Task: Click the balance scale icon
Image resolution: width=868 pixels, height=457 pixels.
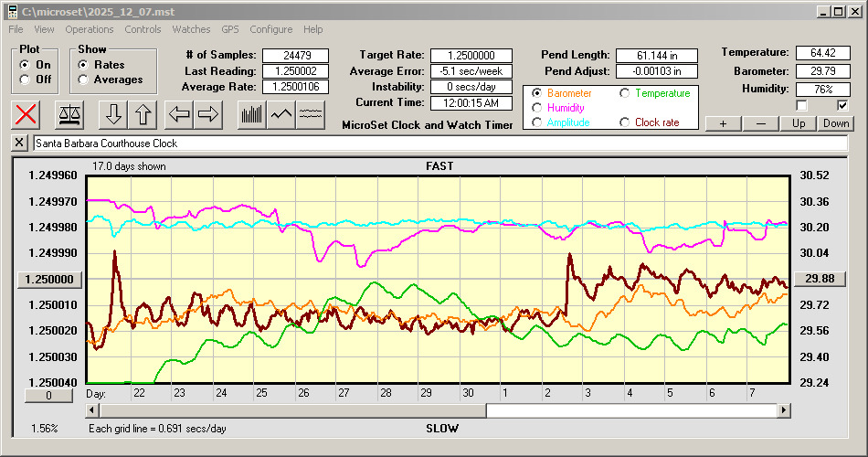Action: pyautogui.click(x=69, y=114)
